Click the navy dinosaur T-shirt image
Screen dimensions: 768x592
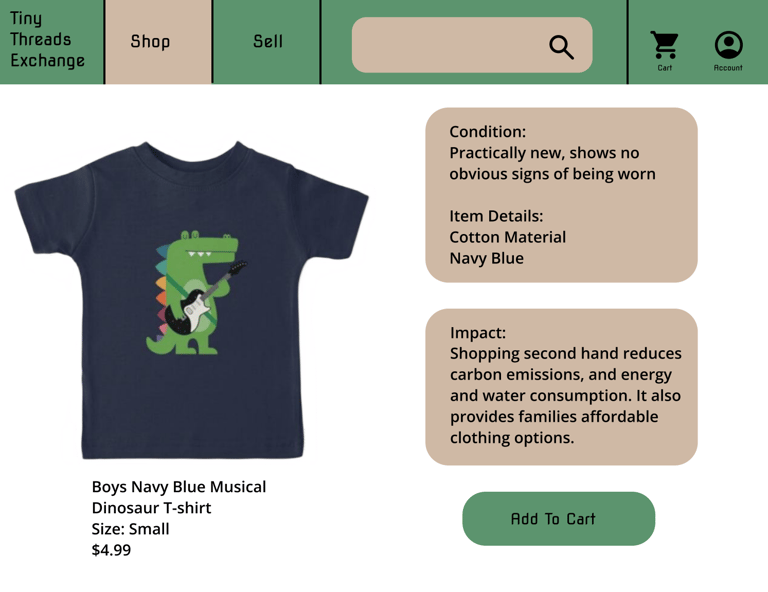[192, 300]
